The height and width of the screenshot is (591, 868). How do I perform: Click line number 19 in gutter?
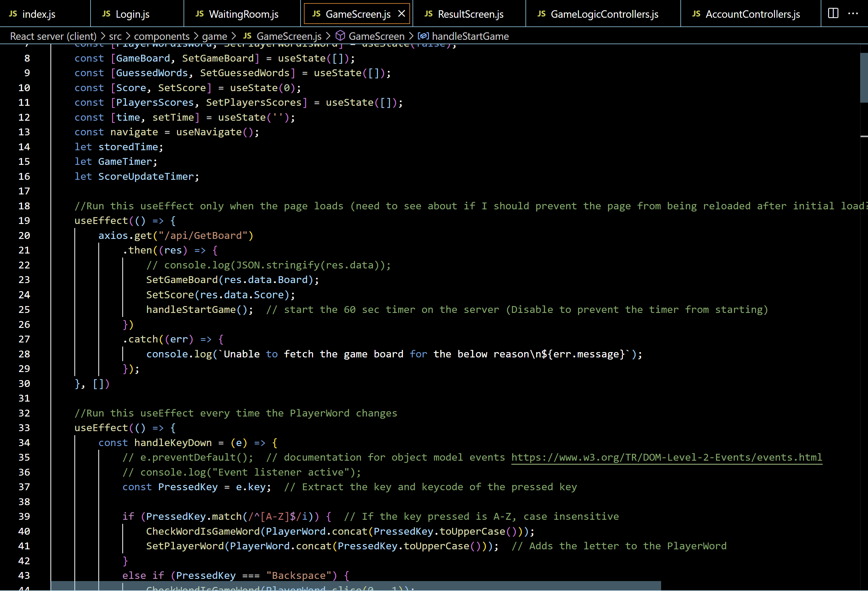pyautogui.click(x=24, y=221)
